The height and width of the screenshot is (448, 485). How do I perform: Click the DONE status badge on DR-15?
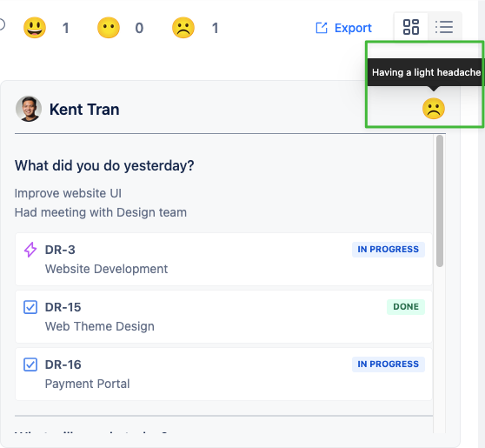tap(406, 307)
